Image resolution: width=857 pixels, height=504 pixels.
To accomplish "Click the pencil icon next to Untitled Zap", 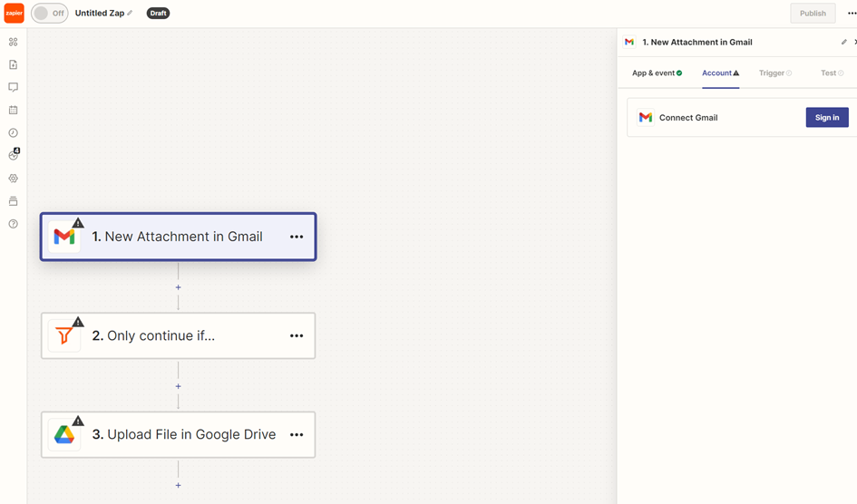I will [x=130, y=13].
